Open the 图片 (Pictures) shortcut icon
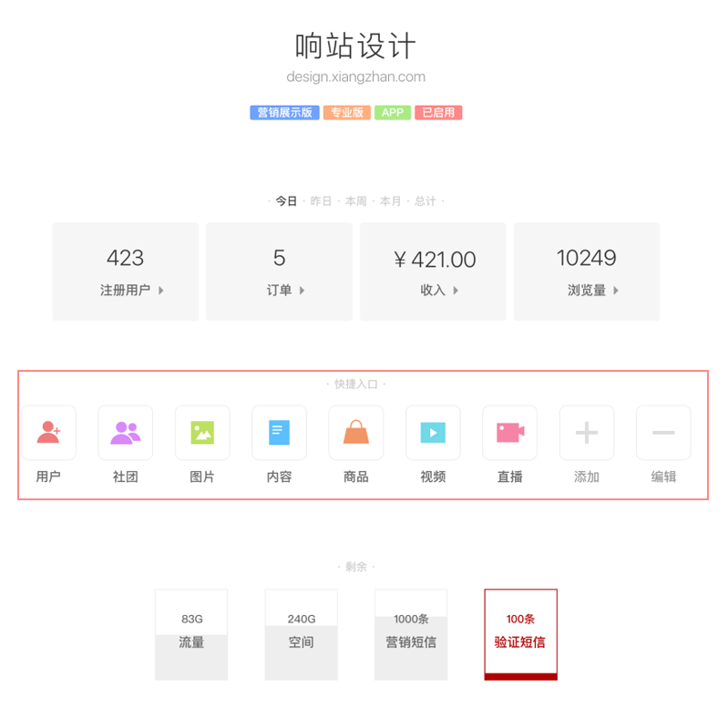This screenshot has width=728, height=708. tap(202, 433)
